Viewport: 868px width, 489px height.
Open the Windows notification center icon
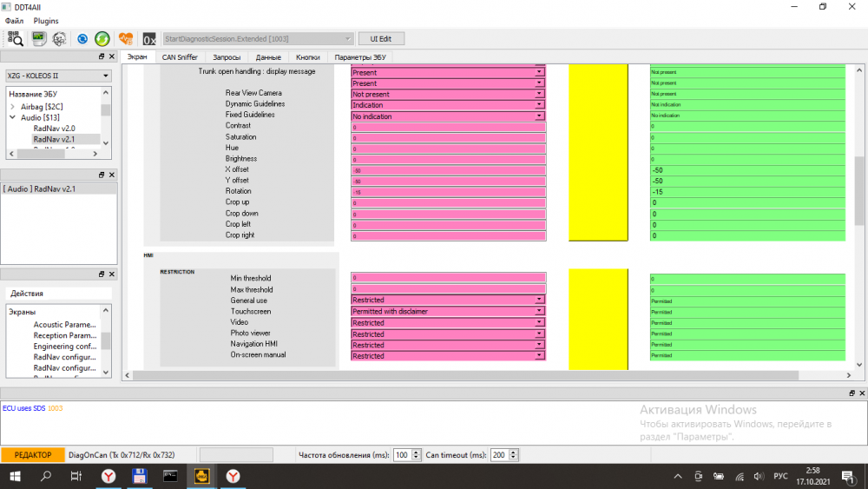pyautogui.click(x=847, y=476)
